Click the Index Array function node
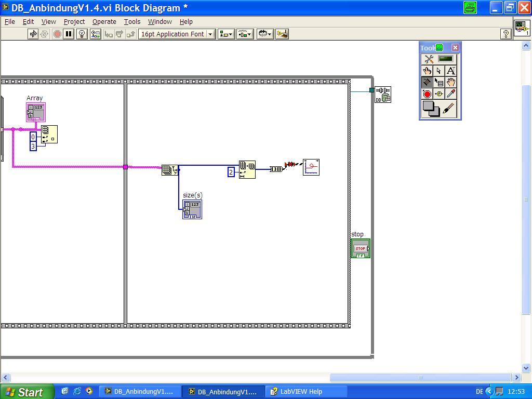532x399 pixels. (49, 135)
